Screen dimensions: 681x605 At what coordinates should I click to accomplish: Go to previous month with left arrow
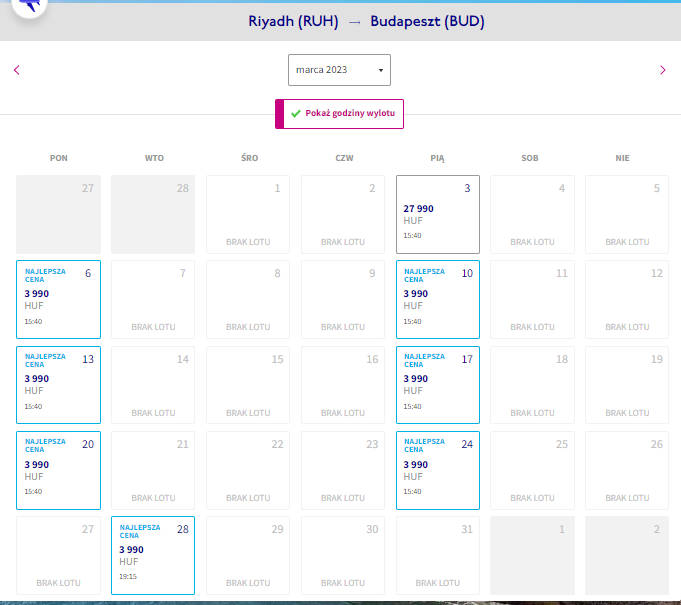tap(17, 70)
